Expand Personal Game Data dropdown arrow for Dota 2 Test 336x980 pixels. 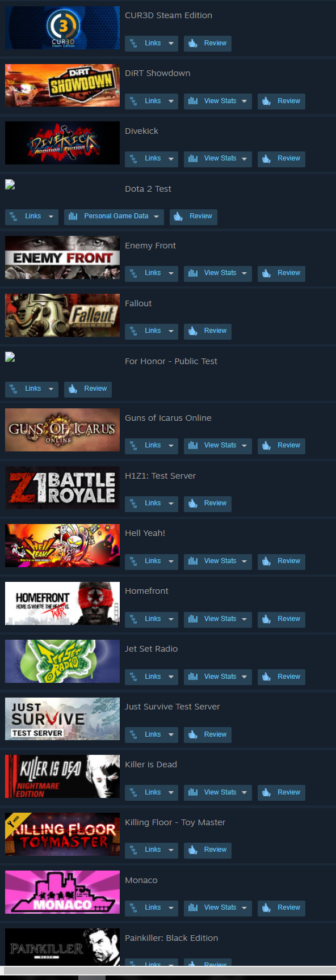[156, 217]
